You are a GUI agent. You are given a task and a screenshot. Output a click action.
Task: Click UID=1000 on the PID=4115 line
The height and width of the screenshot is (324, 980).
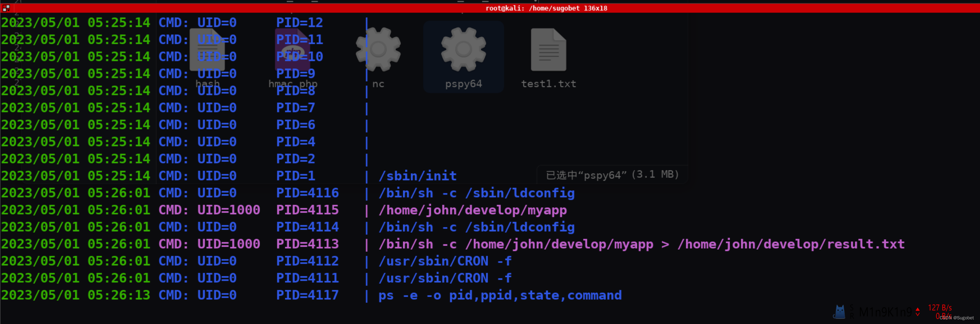229,210
